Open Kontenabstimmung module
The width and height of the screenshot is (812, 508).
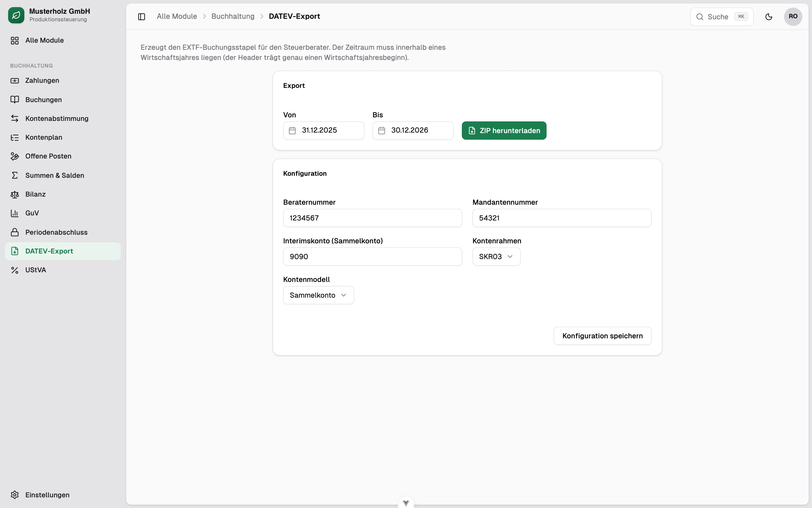pos(63,118)
